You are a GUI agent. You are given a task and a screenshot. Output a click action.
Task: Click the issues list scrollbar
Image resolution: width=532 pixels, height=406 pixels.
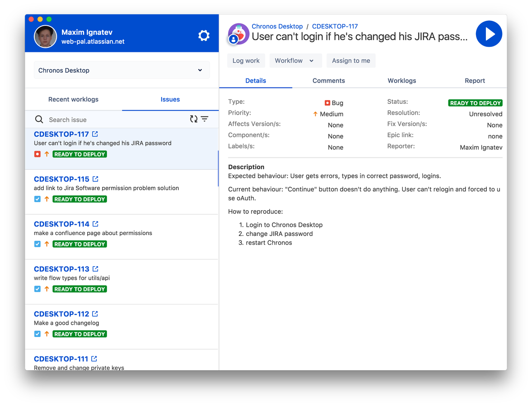coord(218,168)
